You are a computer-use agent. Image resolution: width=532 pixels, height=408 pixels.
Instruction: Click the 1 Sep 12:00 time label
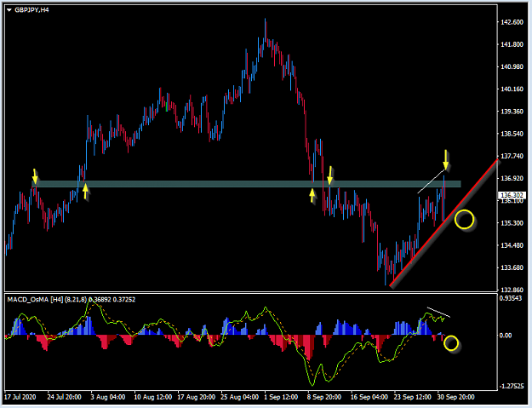click(281, 397)
